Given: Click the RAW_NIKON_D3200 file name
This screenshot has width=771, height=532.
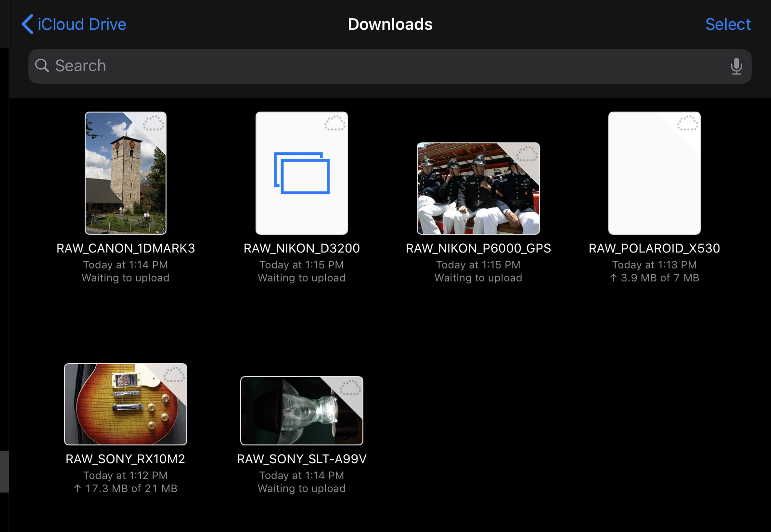Looking at the screenshot, I should tap(302, 248).
